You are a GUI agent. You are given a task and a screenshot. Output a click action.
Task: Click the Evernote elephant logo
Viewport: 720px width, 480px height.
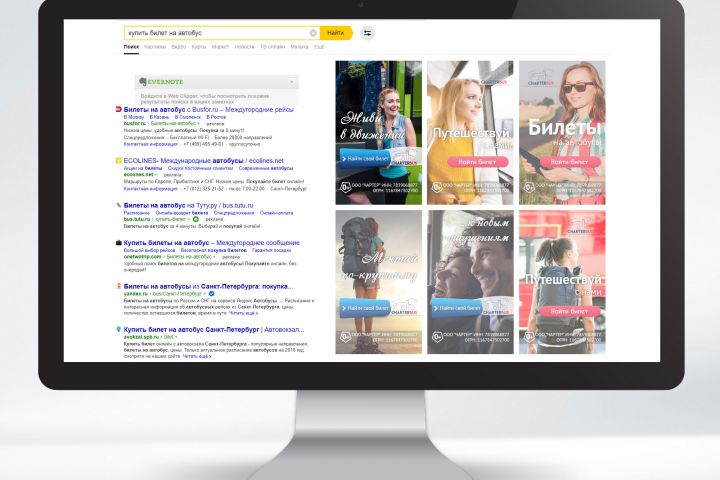click(x=143, y=82)
